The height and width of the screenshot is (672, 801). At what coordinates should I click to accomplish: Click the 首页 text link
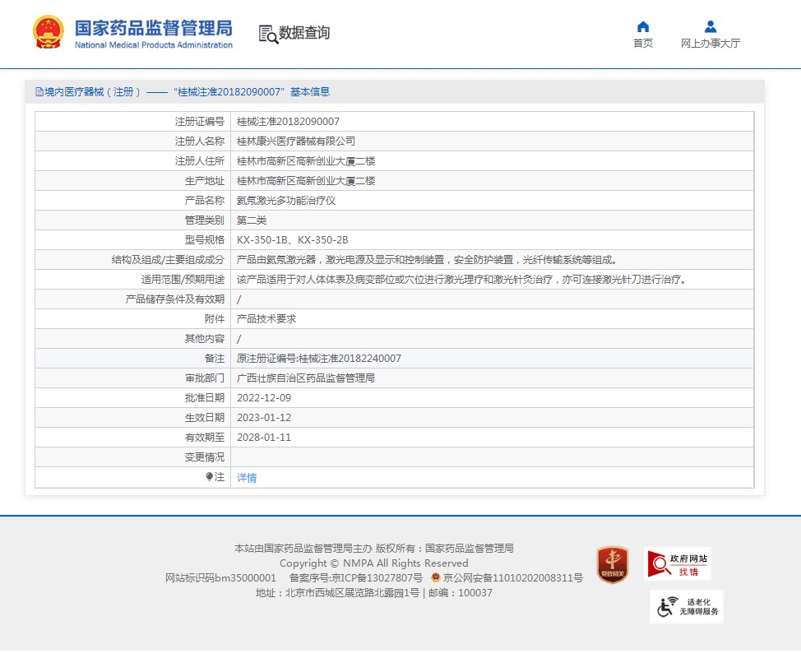(643, 44)
